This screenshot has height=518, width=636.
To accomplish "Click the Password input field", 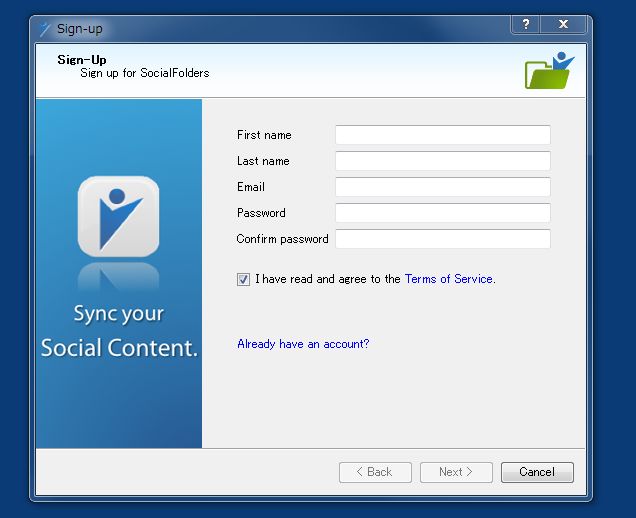I will pos(443,213).
